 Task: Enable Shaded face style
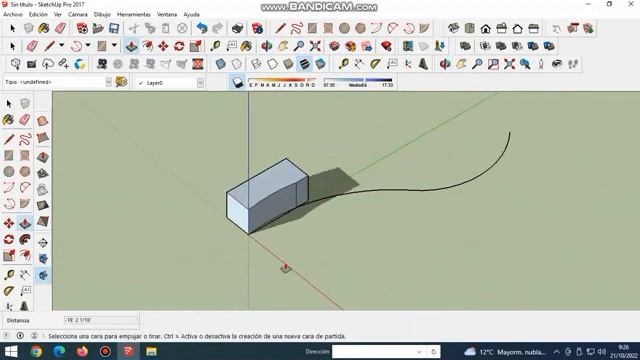point(289,64)
